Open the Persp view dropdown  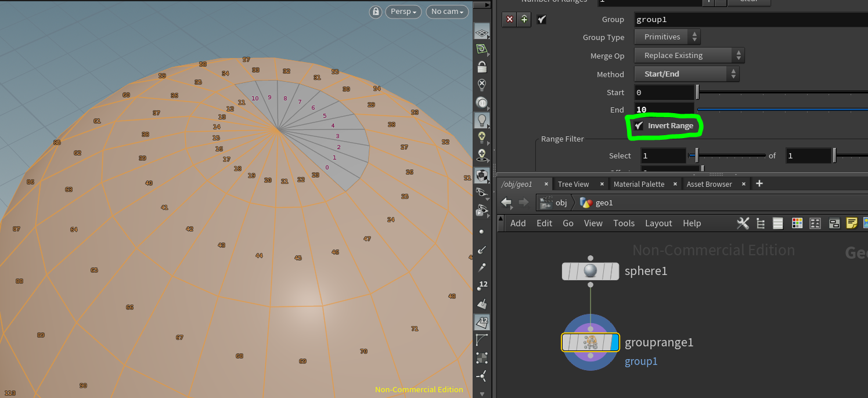[403, 12]
